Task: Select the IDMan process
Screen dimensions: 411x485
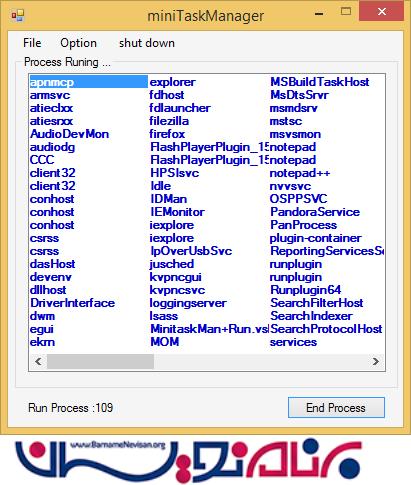Action: pyautogui.click(x=169, y=199)
